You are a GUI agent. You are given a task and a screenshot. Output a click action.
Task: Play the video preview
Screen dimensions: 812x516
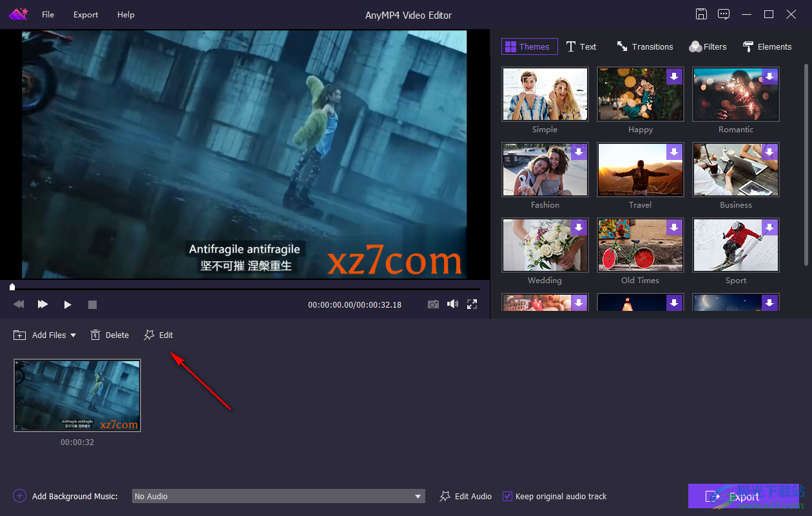click(68, 304)
